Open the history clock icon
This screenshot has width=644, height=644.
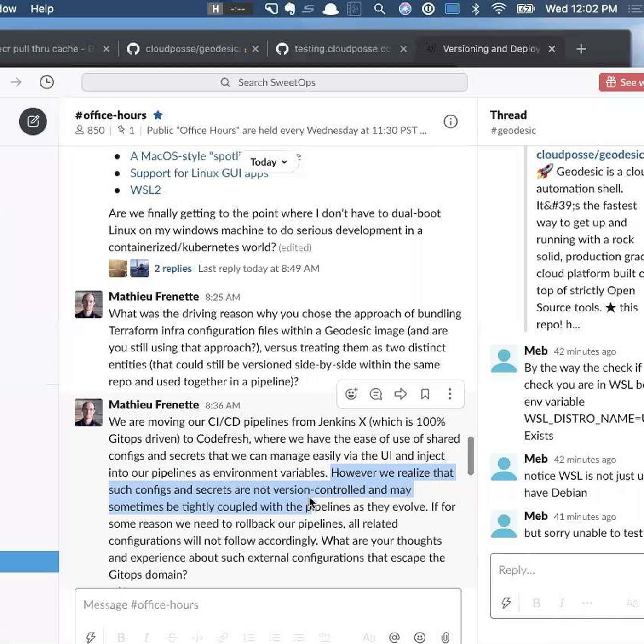pos(46,82)
